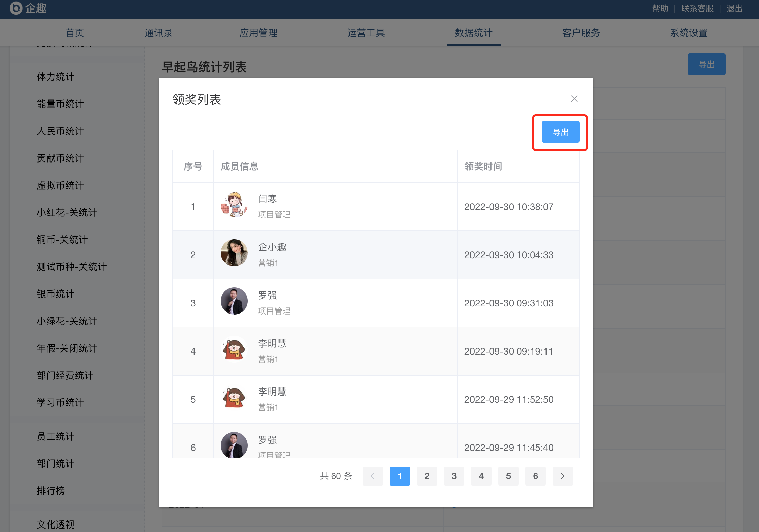Select 铜币-关统计 in the sidebar
The width and height of the screenshot is (759, 532).
click(x=62, y=240)
